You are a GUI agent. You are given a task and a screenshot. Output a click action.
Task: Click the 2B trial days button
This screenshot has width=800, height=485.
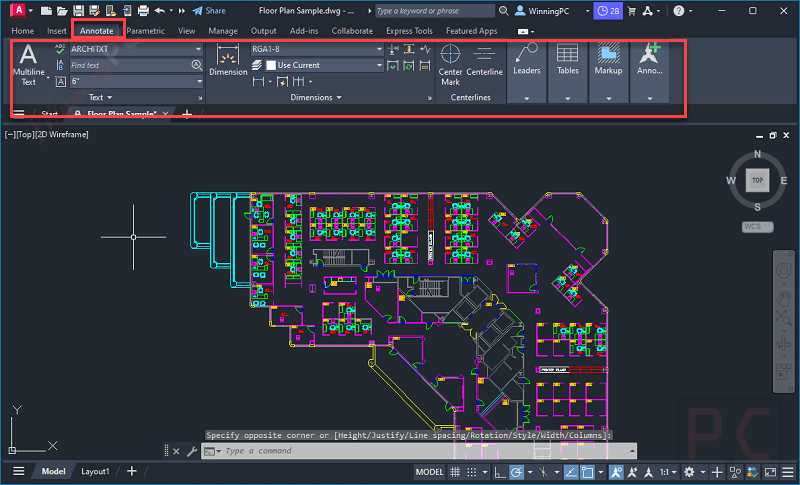point(608,11)
